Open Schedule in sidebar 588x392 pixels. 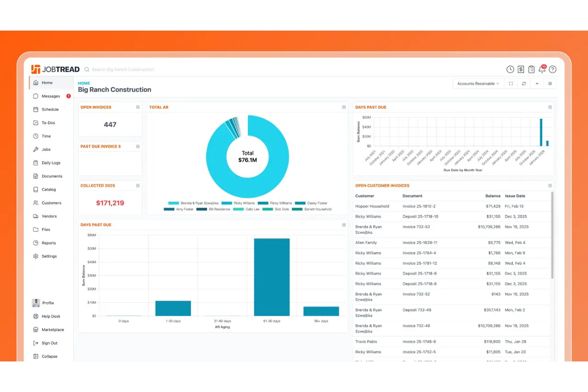[51, 109]
